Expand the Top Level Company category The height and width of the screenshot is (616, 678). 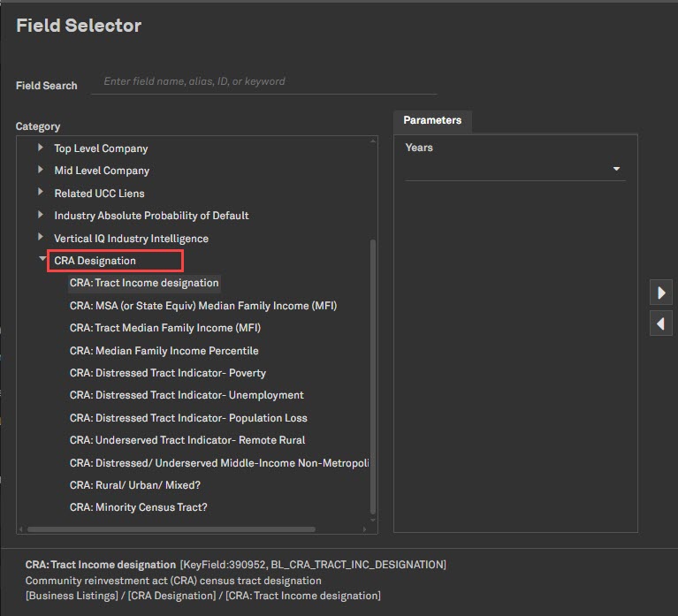(41, 148)
